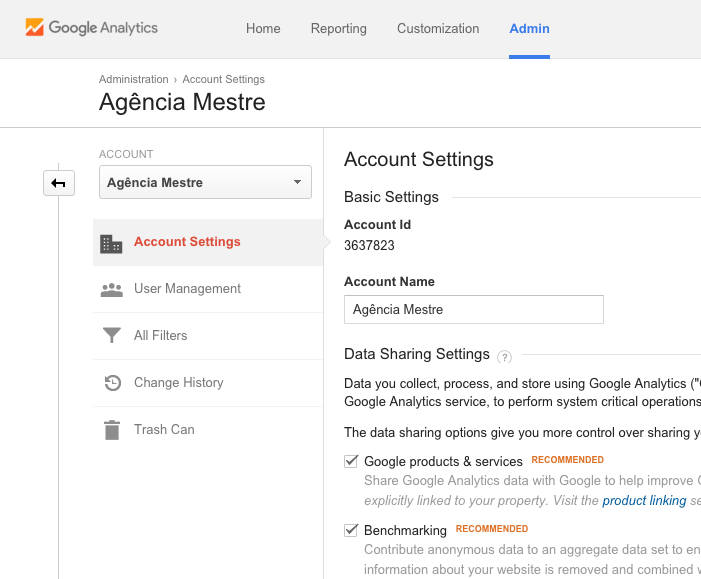This screenshot has width=701, height=579.
Task: Uncheck Google products & services checkbox
Action: [351, 461]
